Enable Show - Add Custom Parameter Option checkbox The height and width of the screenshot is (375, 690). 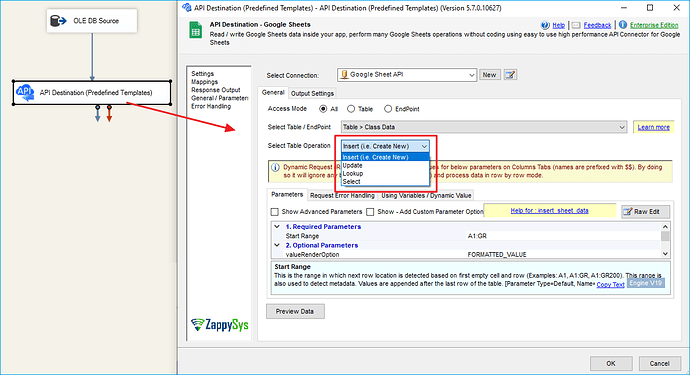(370, 212)
